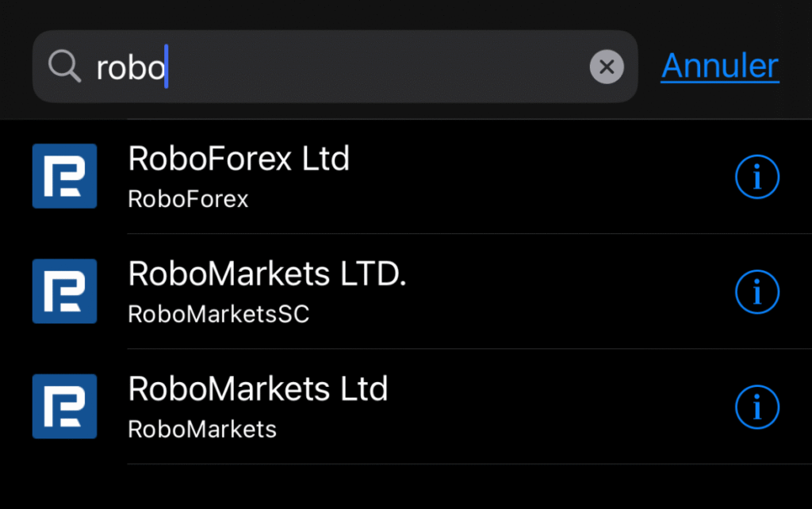Select the RoboForex Ltd title
Screen dimensions: 812x509
click(x=239, y=159)
